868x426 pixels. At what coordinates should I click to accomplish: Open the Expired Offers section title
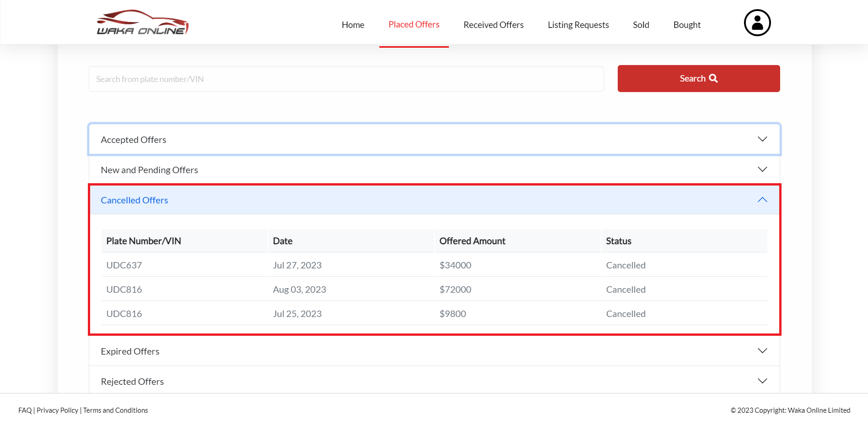point(130,351)
